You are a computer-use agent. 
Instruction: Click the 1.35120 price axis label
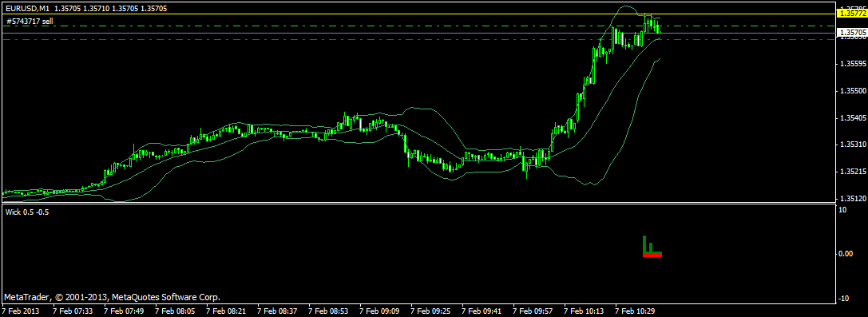click(853, 198)
